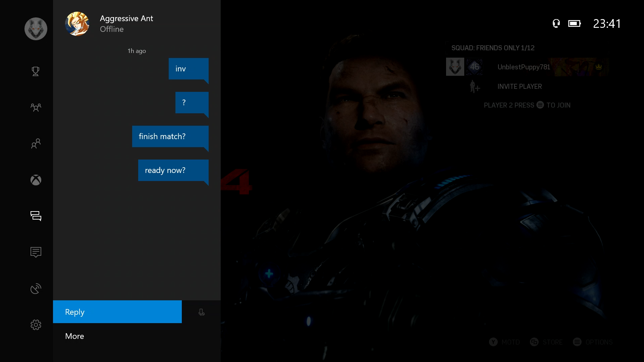The height and width of the screenshot is (362, 644).
Task: Click the menu button glyph beside OPTIONS
Action: [x=577, y=342]
